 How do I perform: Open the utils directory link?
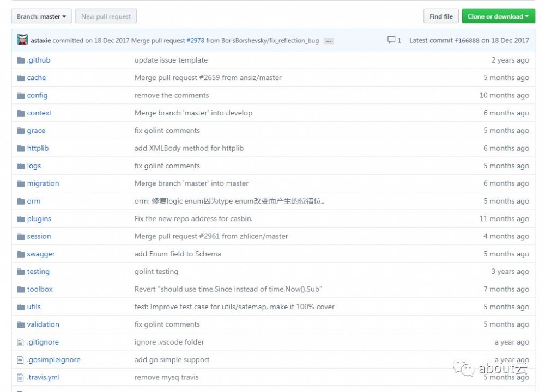click(34, 307)
